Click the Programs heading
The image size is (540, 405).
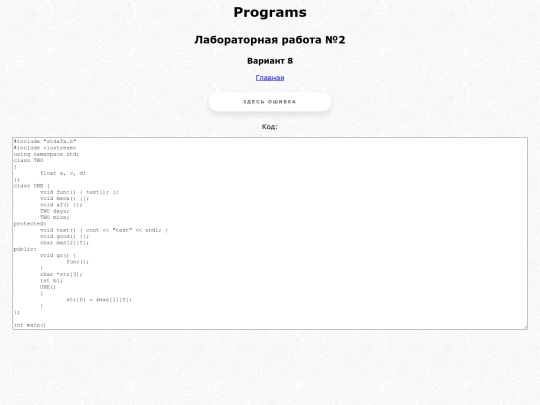pyautogui.click(x=270, y=13)
